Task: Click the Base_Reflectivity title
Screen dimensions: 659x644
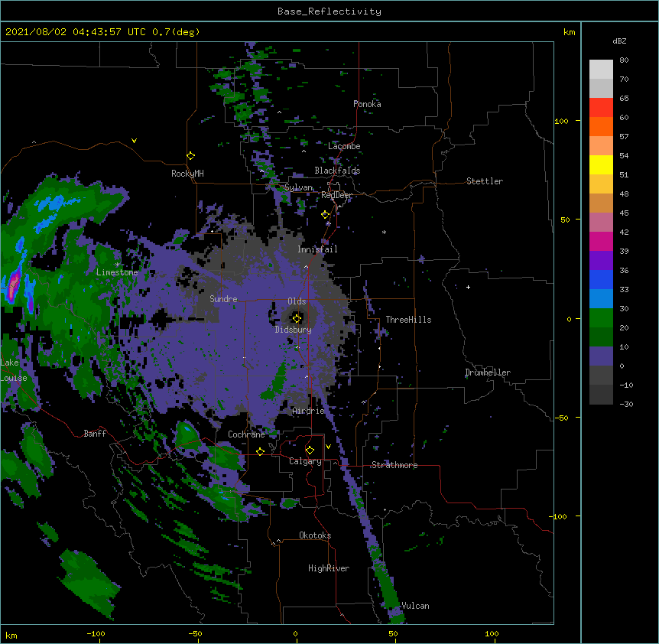Action: tap(329, 11)
